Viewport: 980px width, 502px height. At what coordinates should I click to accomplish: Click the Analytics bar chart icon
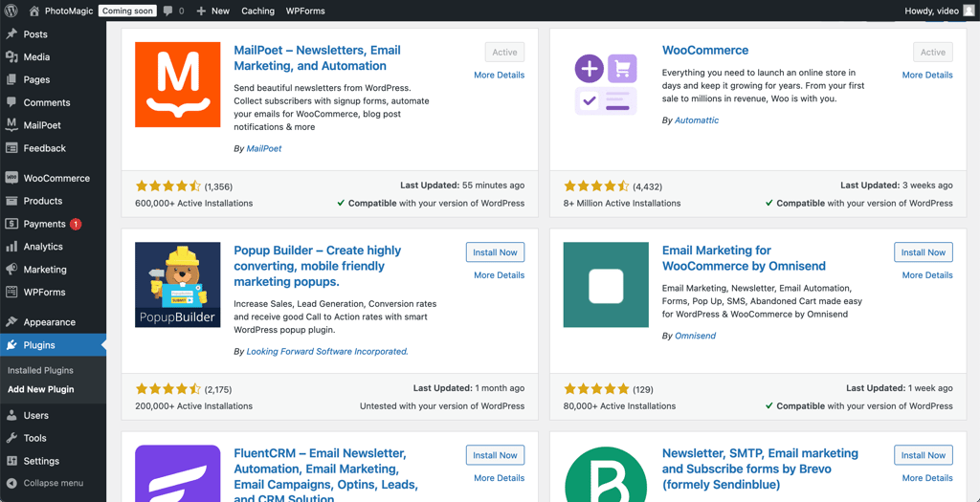[11, 247]
